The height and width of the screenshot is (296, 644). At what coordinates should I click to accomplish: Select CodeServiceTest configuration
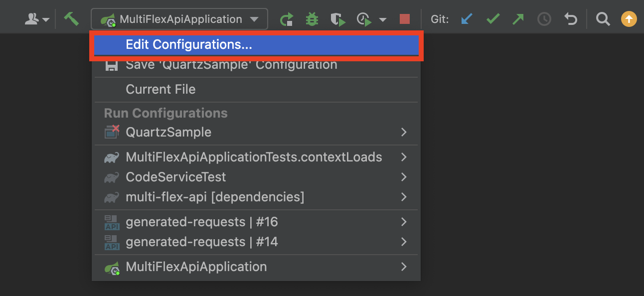[256, 177]
